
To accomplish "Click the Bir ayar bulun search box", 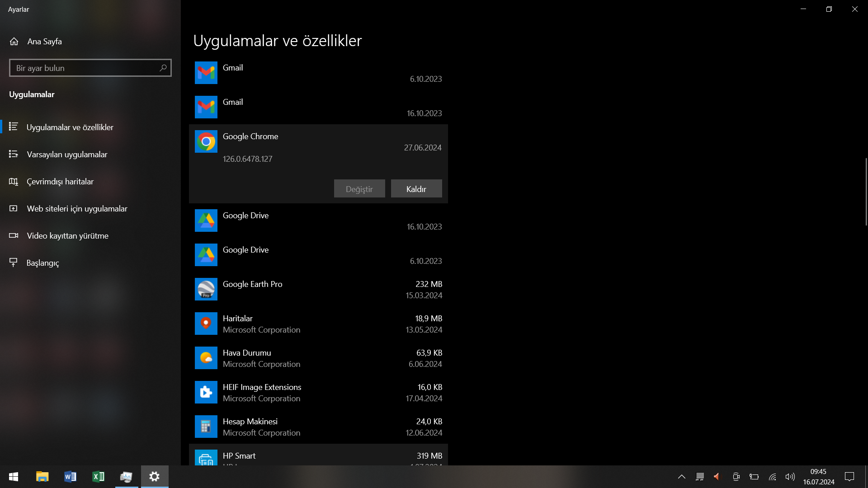I will (84, 68).
